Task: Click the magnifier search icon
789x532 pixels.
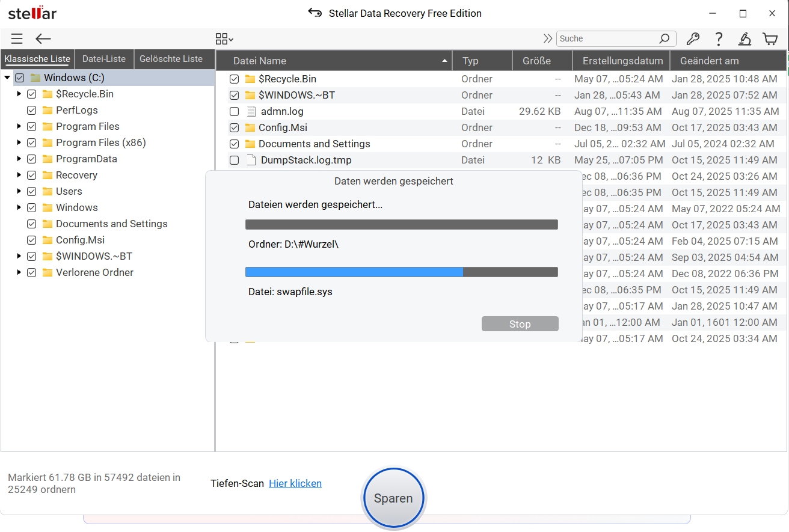Action: tap(664, 38)
